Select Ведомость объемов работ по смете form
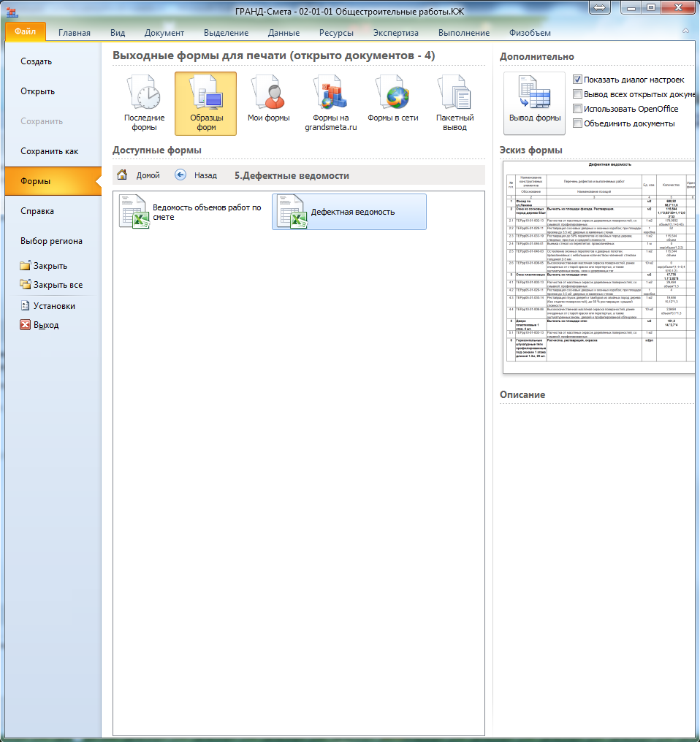The height and width of the screenshot is (742, 700). pos(194,212)
